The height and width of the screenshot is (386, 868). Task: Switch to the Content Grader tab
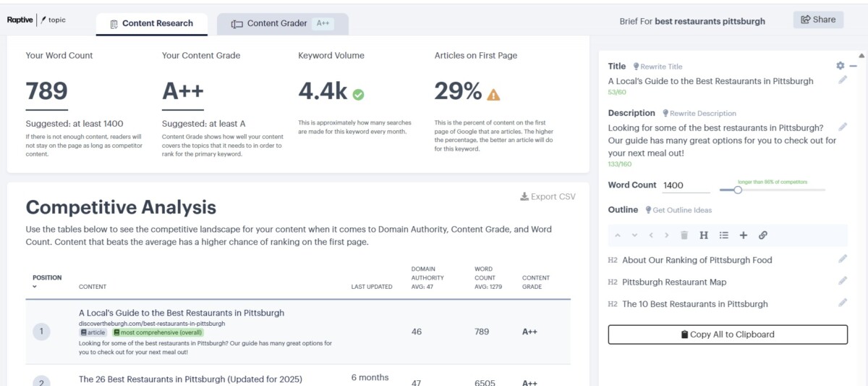283,24
